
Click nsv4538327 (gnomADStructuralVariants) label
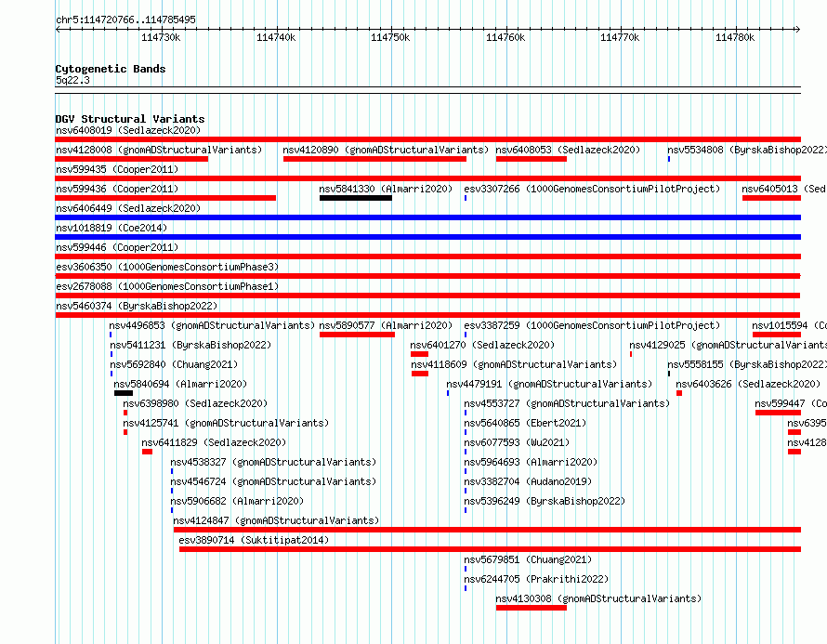point(273,462)
